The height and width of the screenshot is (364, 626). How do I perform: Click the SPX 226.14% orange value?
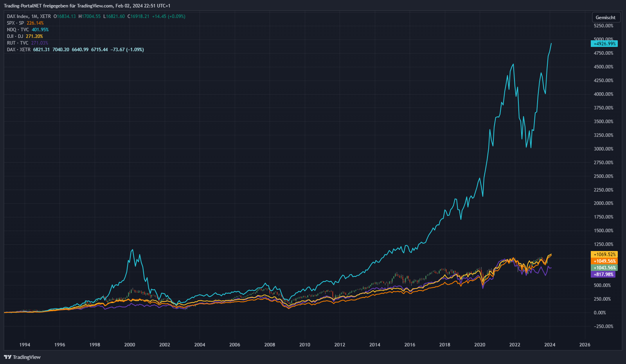coord(35,23)
